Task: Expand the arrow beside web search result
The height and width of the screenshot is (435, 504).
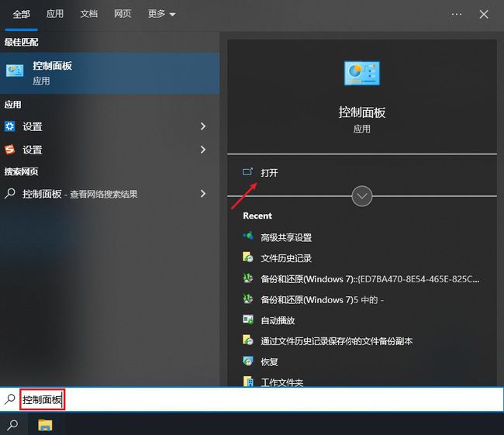Action: [203, 194]
